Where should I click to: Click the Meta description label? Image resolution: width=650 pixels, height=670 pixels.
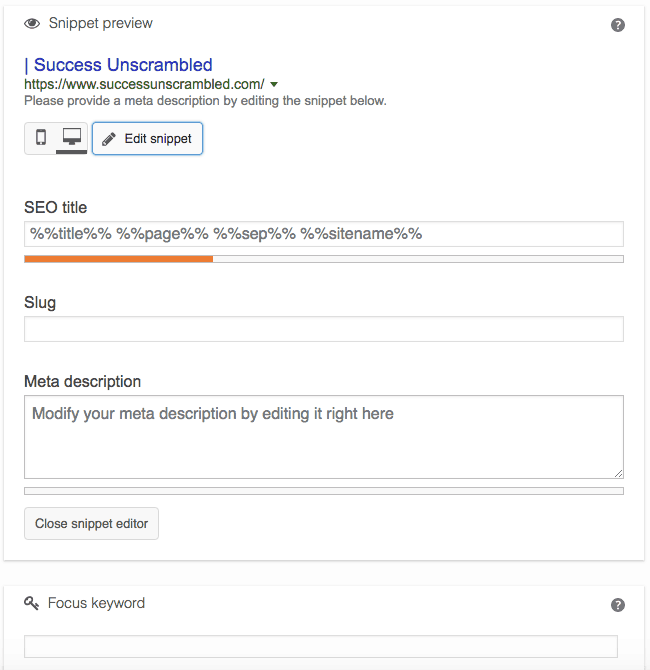pyautogui.click(x=82, y=382)
